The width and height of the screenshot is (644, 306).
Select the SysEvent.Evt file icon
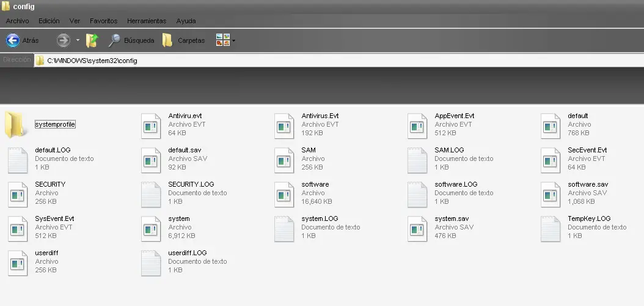pos(18,229)
